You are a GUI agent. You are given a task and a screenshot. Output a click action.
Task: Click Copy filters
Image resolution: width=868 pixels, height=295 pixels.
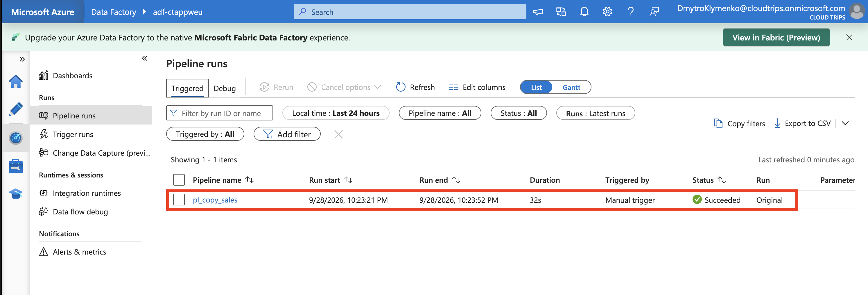click(x=739, y=123)
